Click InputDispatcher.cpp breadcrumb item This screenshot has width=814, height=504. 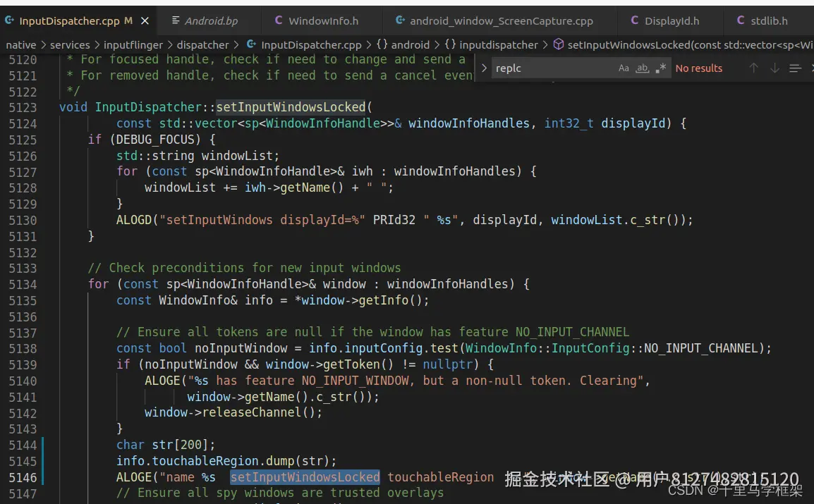(311, 45)
